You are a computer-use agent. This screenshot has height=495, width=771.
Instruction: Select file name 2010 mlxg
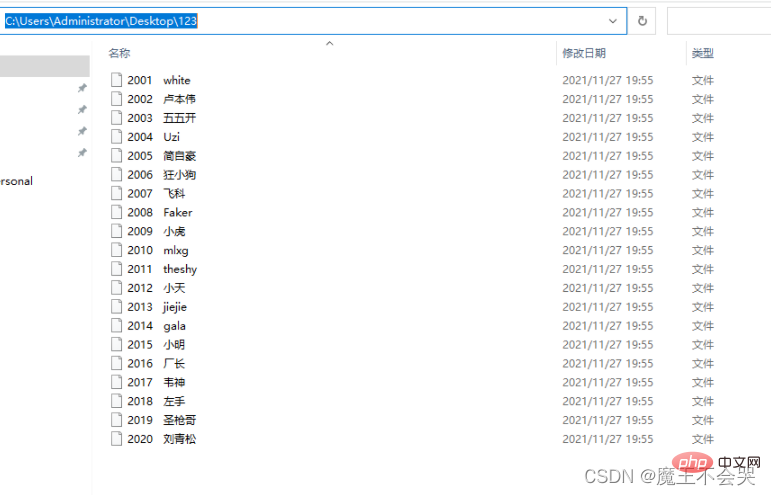tap(158, 250)
